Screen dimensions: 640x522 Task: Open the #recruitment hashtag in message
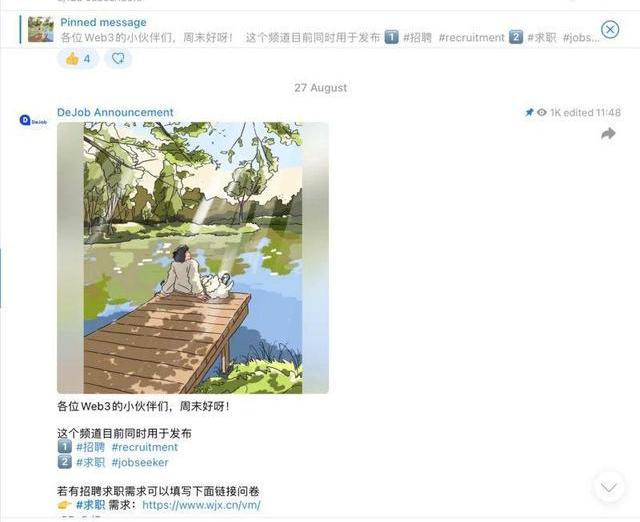pyautogui.click(x=145, y=447)
